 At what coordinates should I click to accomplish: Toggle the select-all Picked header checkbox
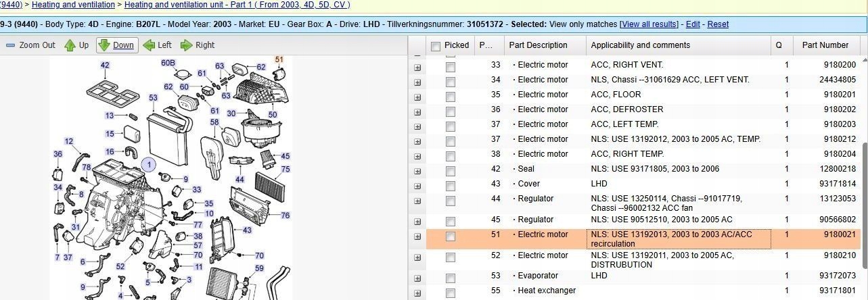pyautogui.click(x=436, y=46)
